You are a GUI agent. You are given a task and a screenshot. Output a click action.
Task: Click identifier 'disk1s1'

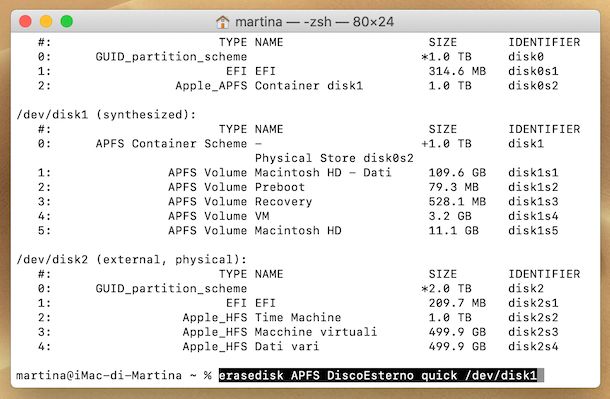[533, 172]
